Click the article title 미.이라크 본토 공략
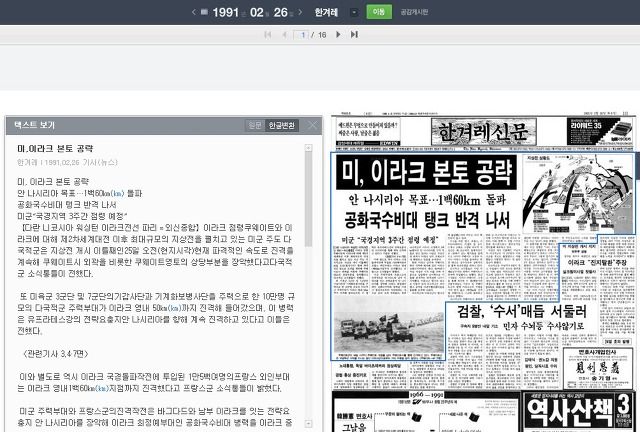The image size is (640, 432). coord(55,148)
